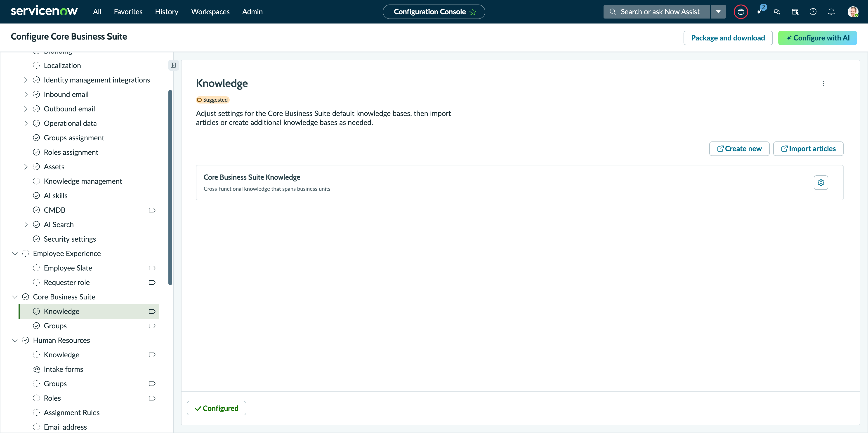Click tag icon on selected Knowledge row
Screen dimensions: 868x433
pyautogui.click(x=152, y=311)
